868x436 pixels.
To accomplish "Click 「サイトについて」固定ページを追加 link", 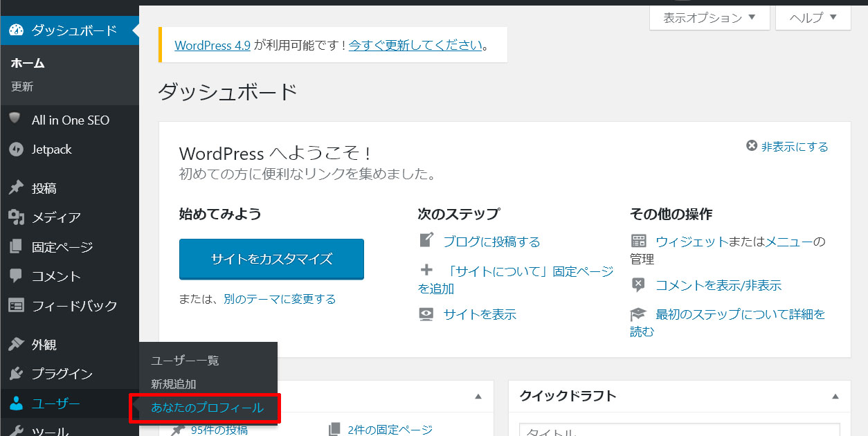I will [x=516, y=280].
